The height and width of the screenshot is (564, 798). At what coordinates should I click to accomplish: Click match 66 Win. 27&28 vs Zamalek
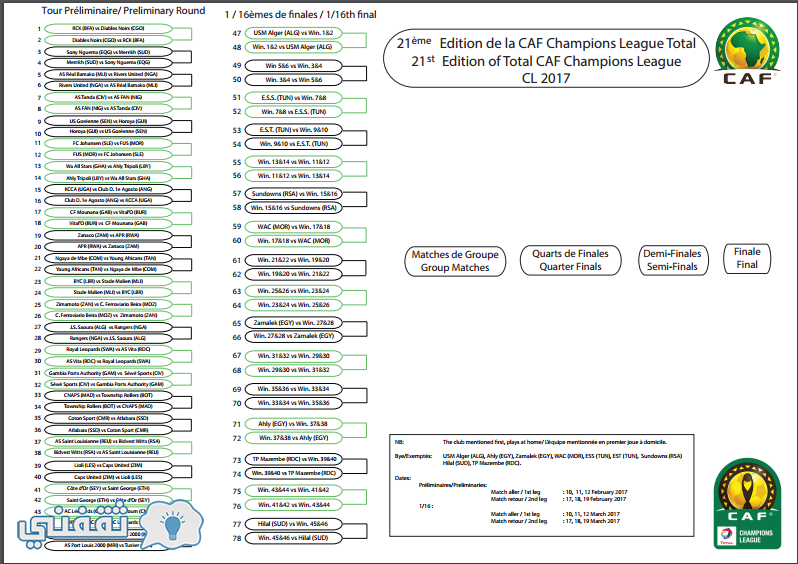coord(293,336)
